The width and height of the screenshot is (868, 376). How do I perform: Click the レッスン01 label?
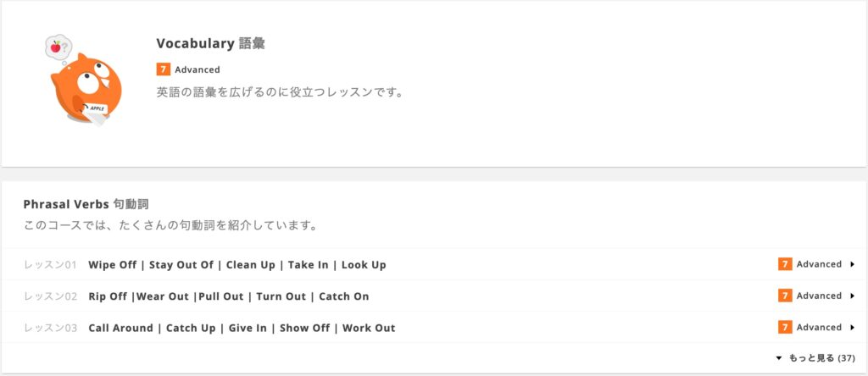click(x=50, y=265)
